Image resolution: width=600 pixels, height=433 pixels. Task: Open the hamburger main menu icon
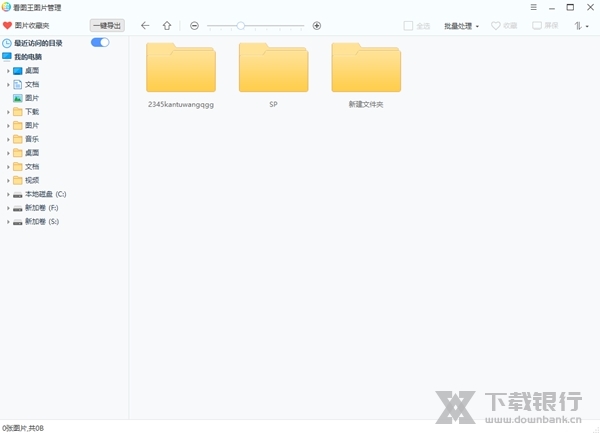pyautogui.click(x=533, y=7)
